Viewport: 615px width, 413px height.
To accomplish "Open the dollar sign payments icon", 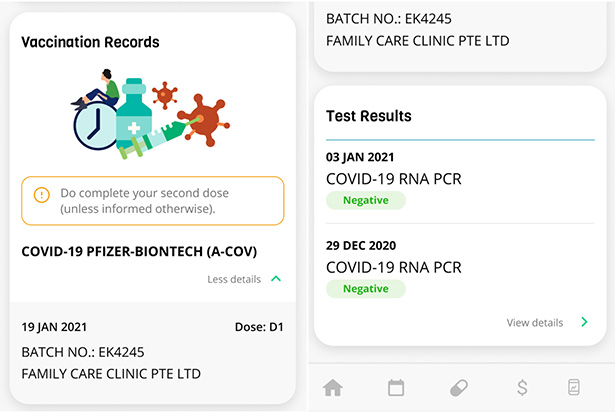I will tap(522, 388).
